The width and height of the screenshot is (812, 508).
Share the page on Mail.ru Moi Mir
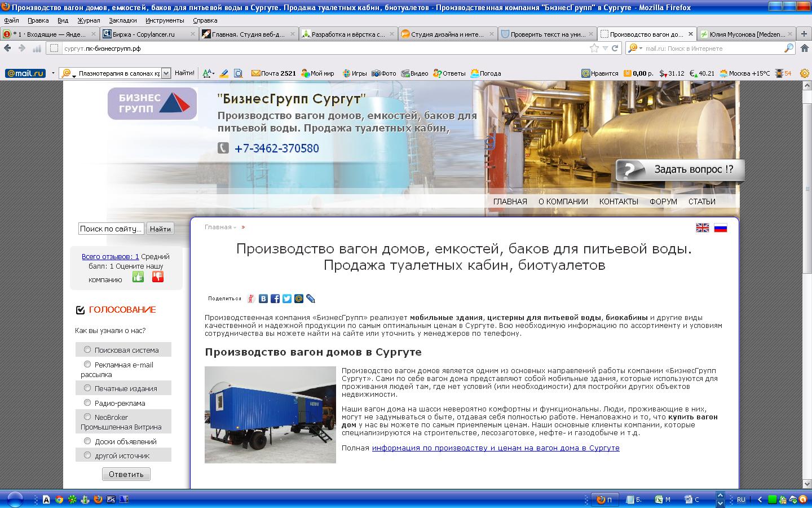(299, 299)
